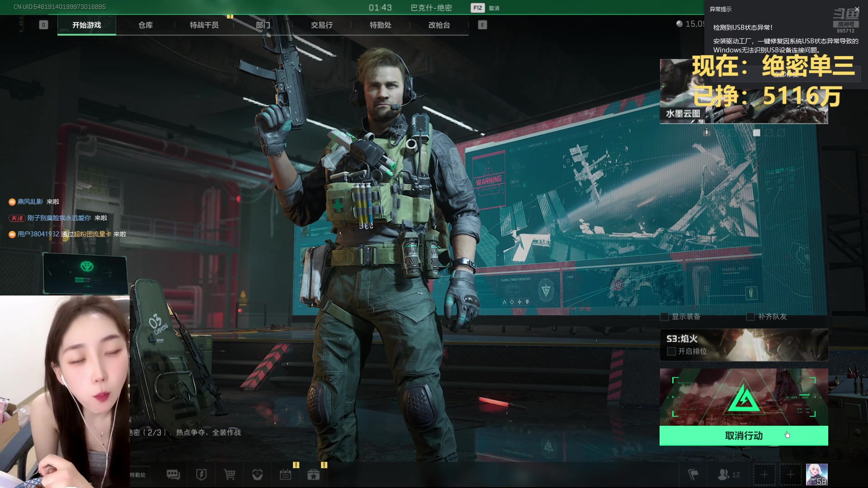
Task: Open the calendar events icon
Action: point(285,474)
